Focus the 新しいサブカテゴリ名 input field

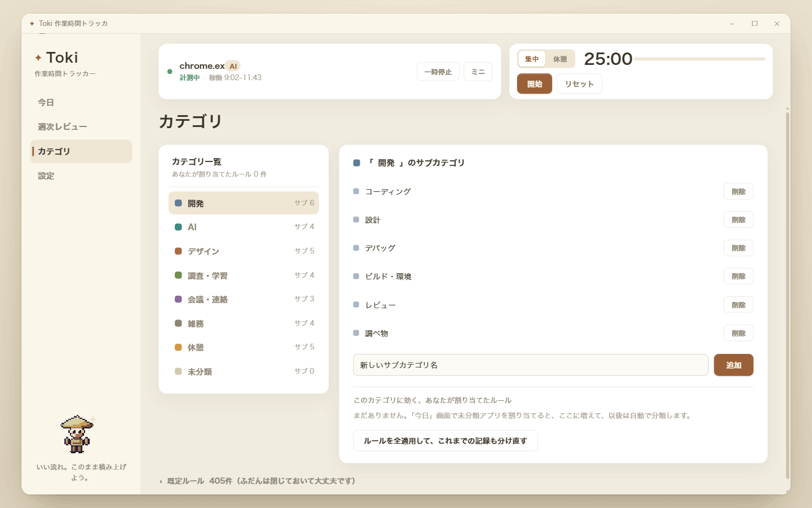point(531,365)
